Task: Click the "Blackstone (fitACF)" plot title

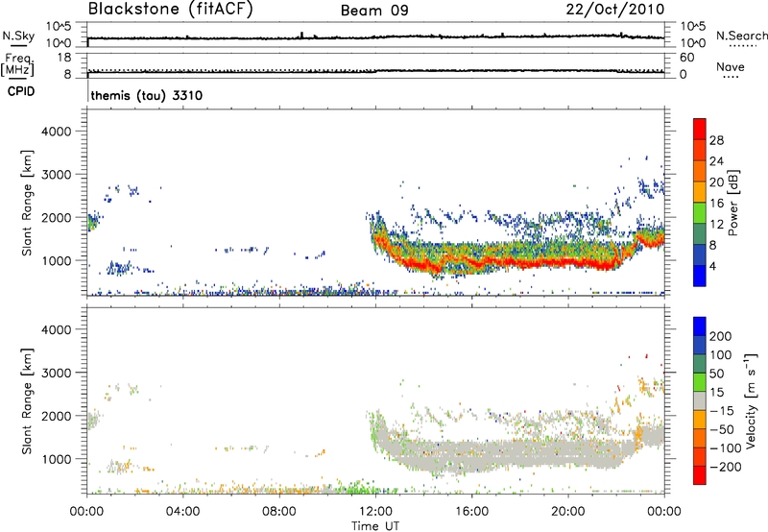Action: (171, 9)
